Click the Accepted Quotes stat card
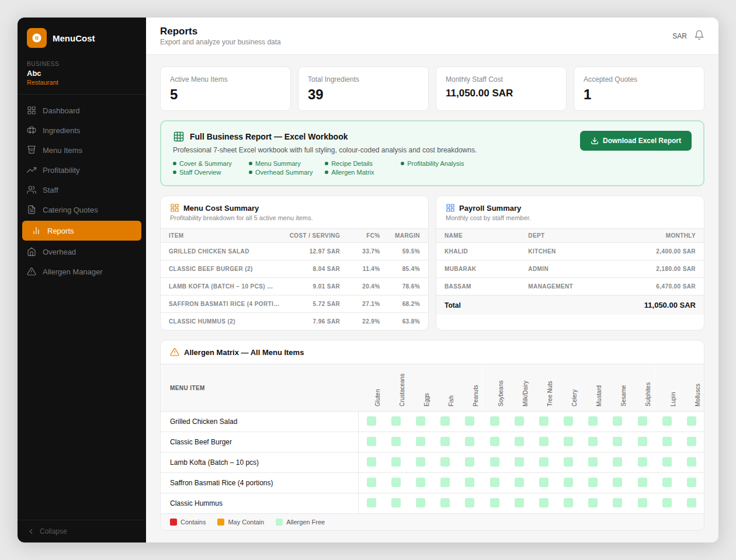This screenshot has height=560, width=736. [x=639, y=89]
